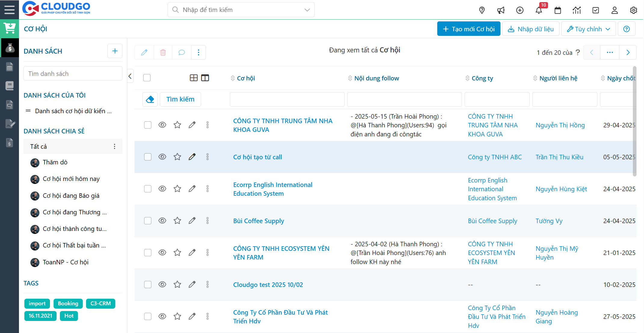Open the Bùi Coffee Supply opportunity link

pos(259,221)
